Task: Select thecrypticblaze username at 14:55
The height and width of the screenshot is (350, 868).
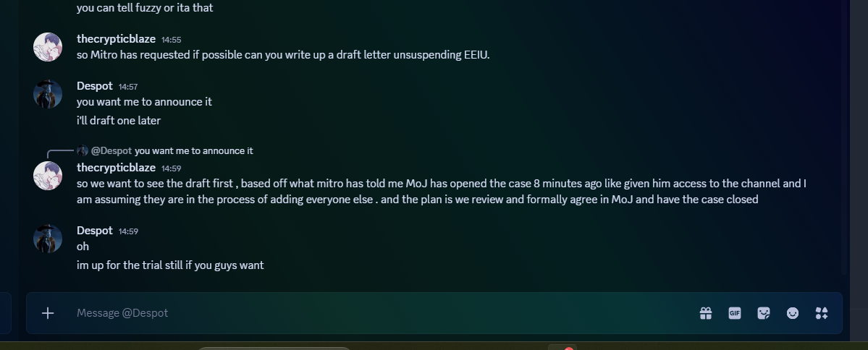Action: 117,39
